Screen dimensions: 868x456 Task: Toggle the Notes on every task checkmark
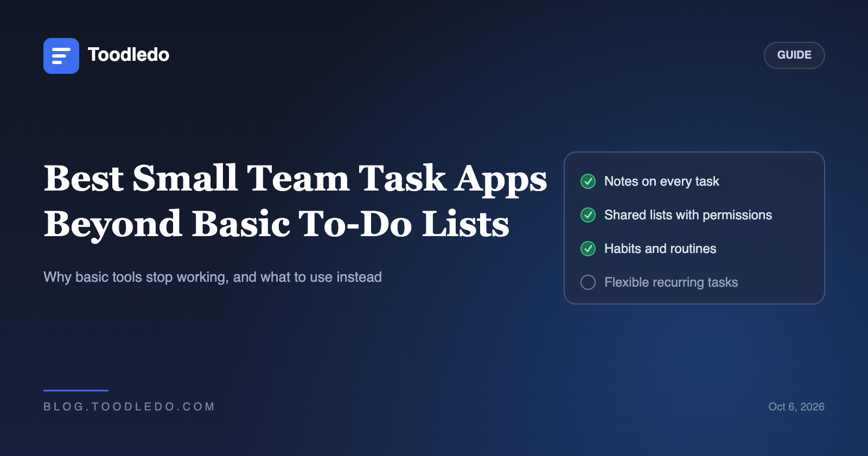588,181
